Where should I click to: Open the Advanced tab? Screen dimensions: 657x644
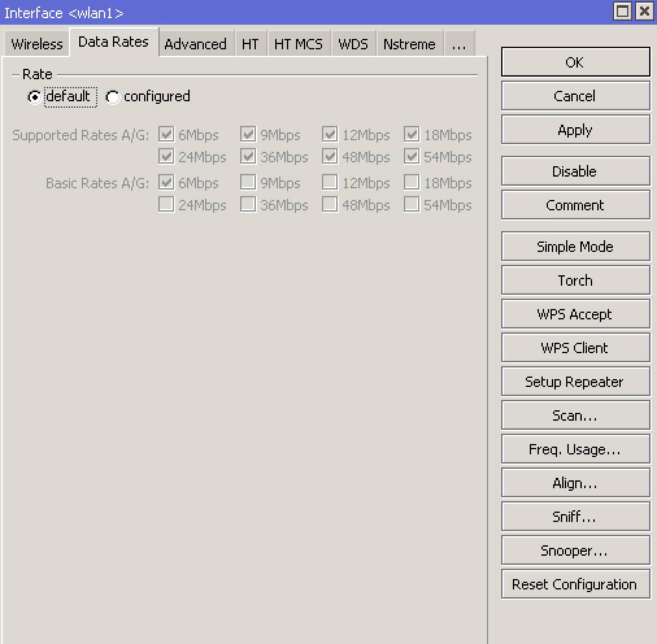tap(195, 43)
